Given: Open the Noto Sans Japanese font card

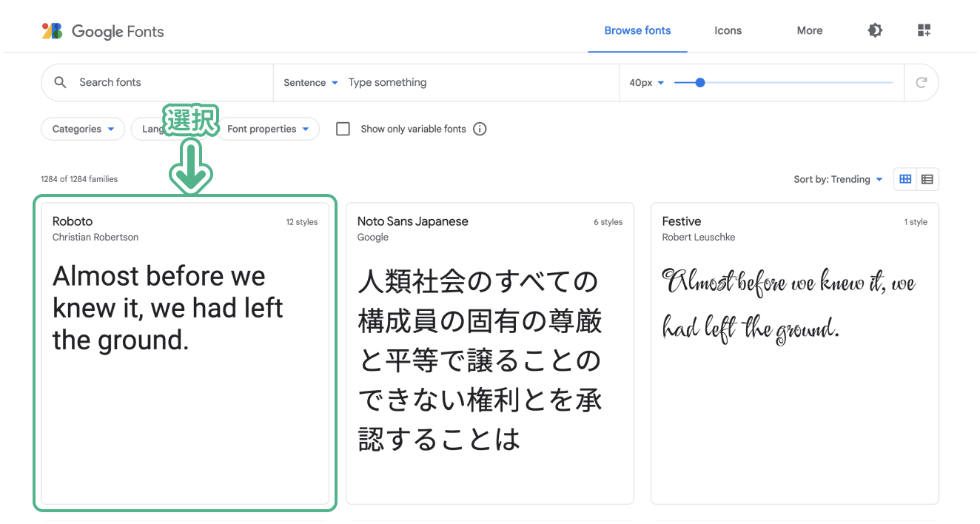Looking at the screenshot, I should [490, 354].
